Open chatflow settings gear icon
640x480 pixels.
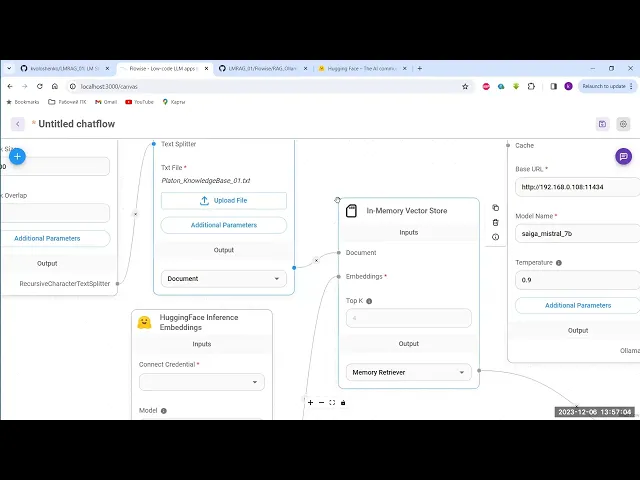[x=623, y=124]
